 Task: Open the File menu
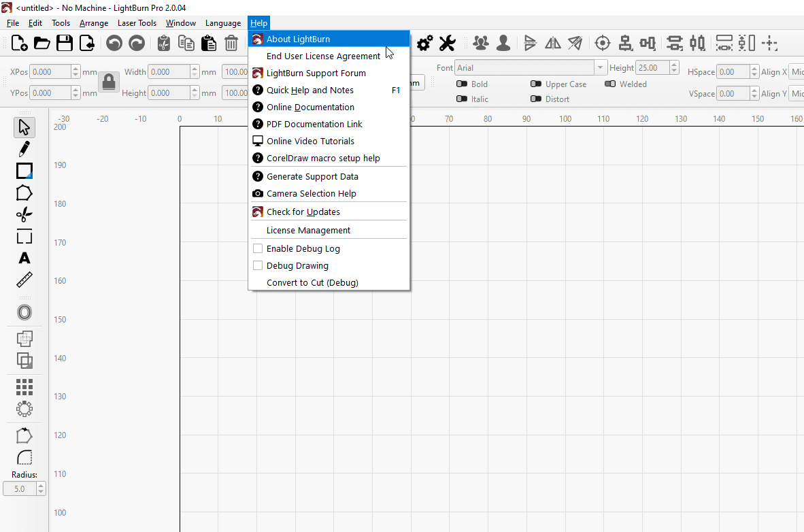(x=13, y=23)
